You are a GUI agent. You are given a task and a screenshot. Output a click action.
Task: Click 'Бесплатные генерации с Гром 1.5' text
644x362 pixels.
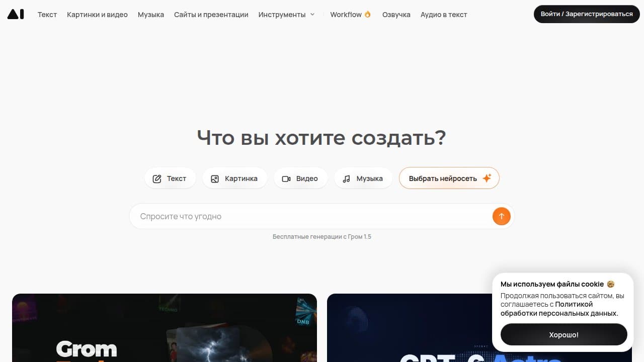coord(322,236)
